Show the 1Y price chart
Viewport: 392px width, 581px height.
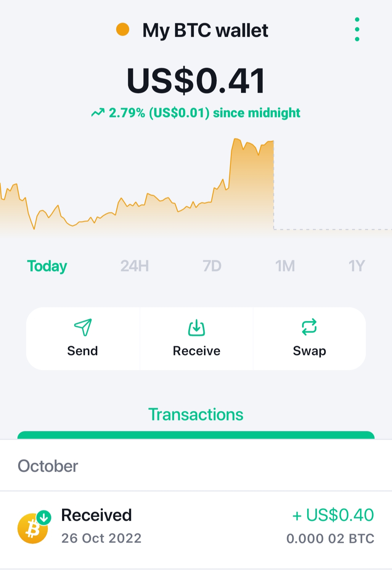pyautogui.click(x=356, y=266)
